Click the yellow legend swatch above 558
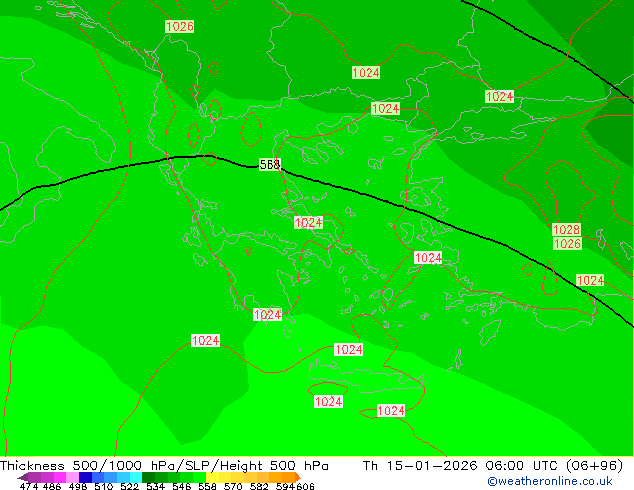 pyautogui.click(x=212, y=477)
